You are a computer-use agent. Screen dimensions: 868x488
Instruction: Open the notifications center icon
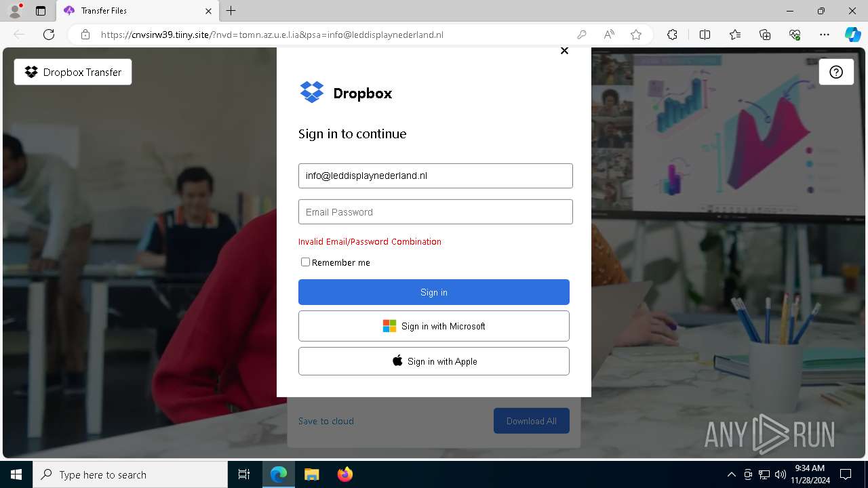click(x=846, y=474)
